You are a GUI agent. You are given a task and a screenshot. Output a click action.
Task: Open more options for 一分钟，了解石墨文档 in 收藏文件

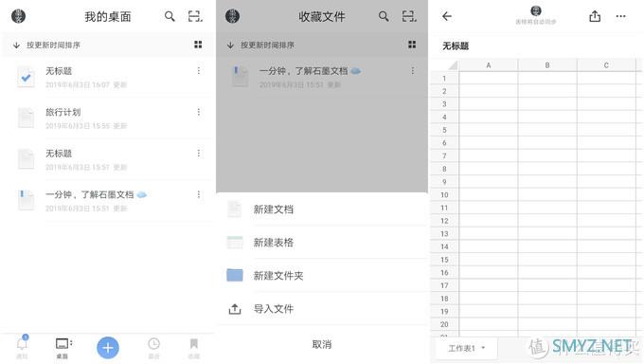(x=413, y=71)
